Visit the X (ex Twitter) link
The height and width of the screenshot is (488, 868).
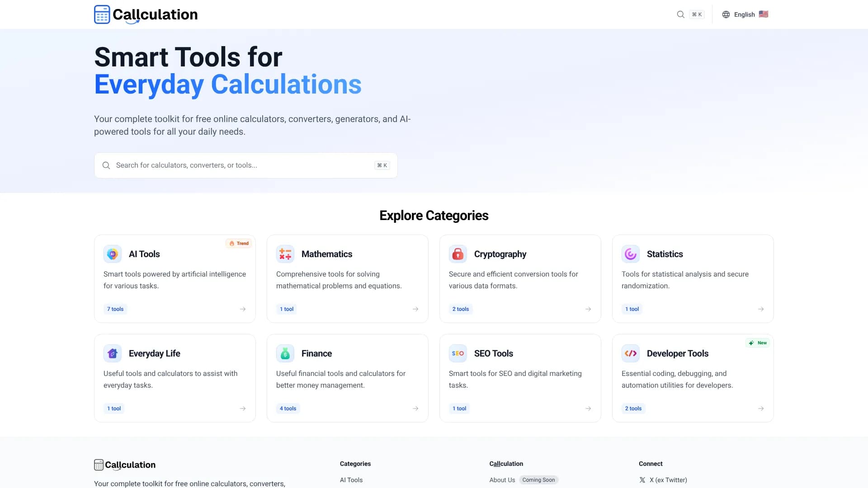pyautogui.click(x=668, y=480)
